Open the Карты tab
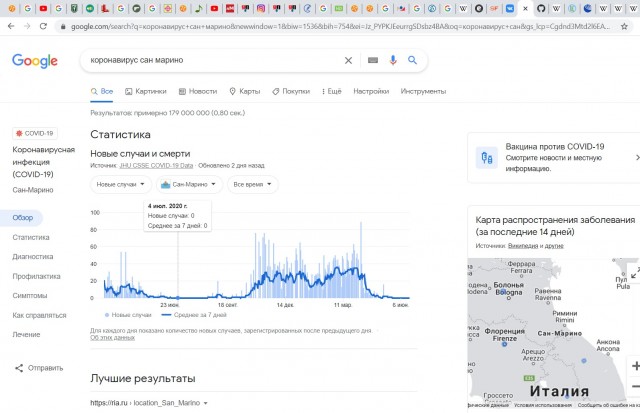640x413 pixels. coord(244,91)
